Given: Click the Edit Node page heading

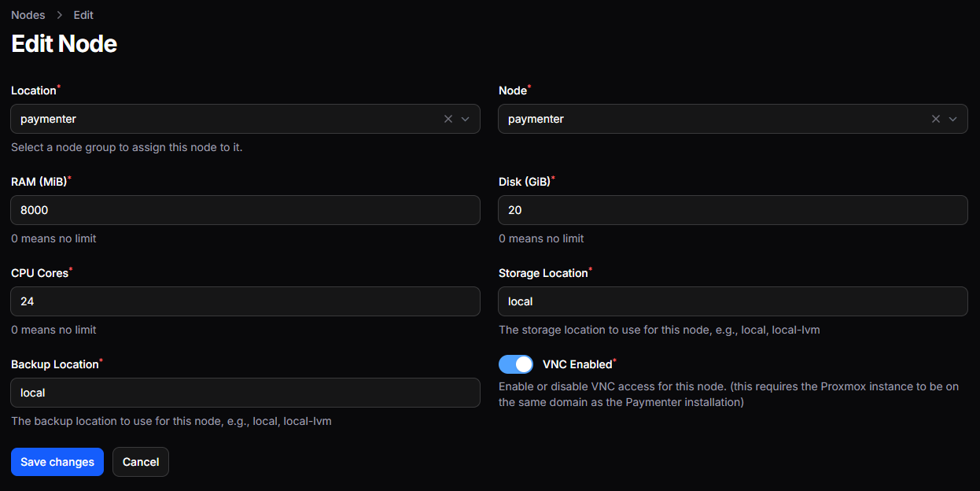Looking at the screenshot, I should tap(64, 43).
